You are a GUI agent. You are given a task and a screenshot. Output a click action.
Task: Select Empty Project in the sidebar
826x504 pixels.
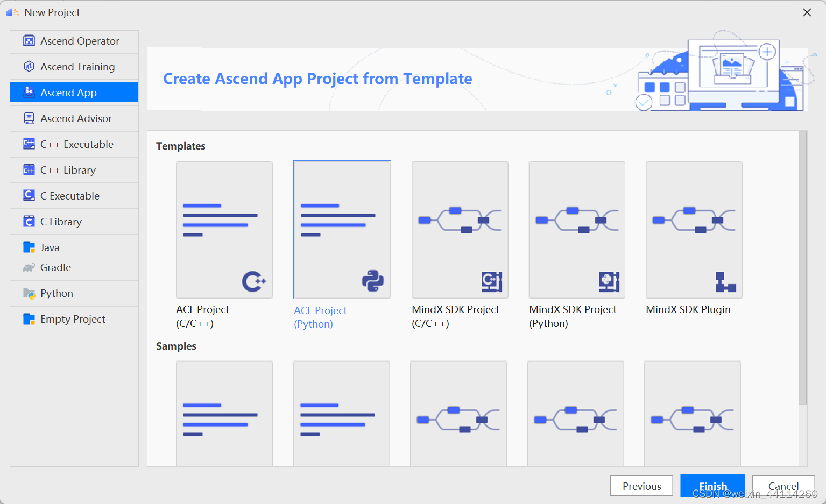pyautogui.click(x=74, y=319)
